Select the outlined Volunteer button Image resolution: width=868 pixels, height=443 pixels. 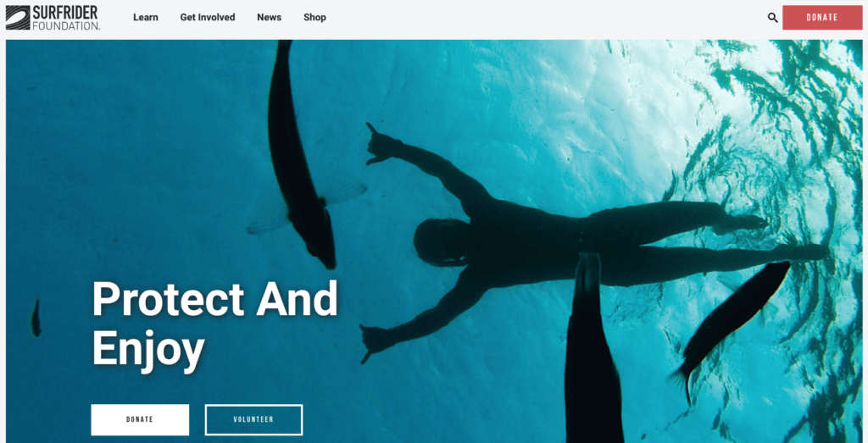253,420
